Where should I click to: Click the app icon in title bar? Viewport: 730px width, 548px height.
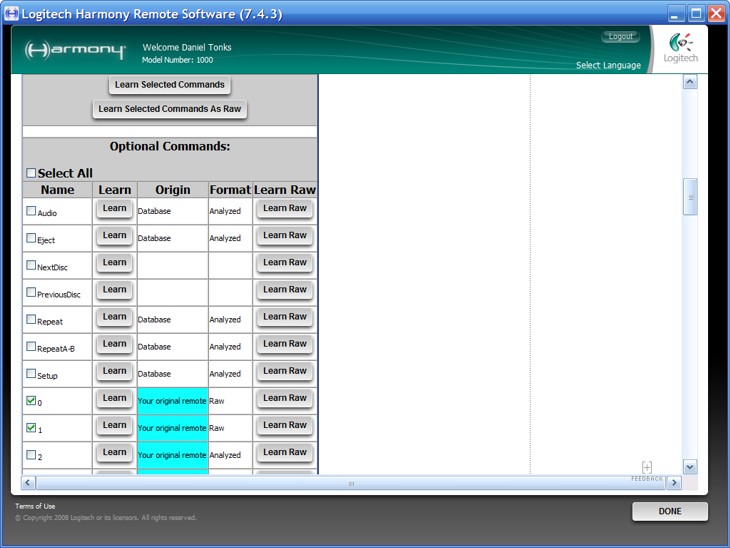(11, 14)
